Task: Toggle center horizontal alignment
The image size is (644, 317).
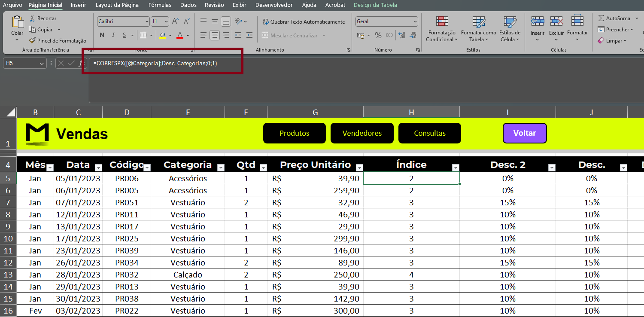Action: 215,35
